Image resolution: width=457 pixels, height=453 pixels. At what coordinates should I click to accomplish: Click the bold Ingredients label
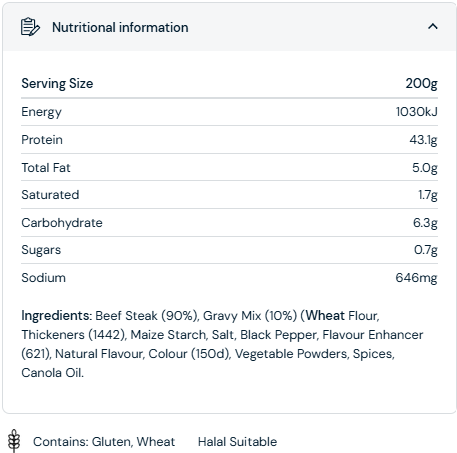tap(57, 315)
